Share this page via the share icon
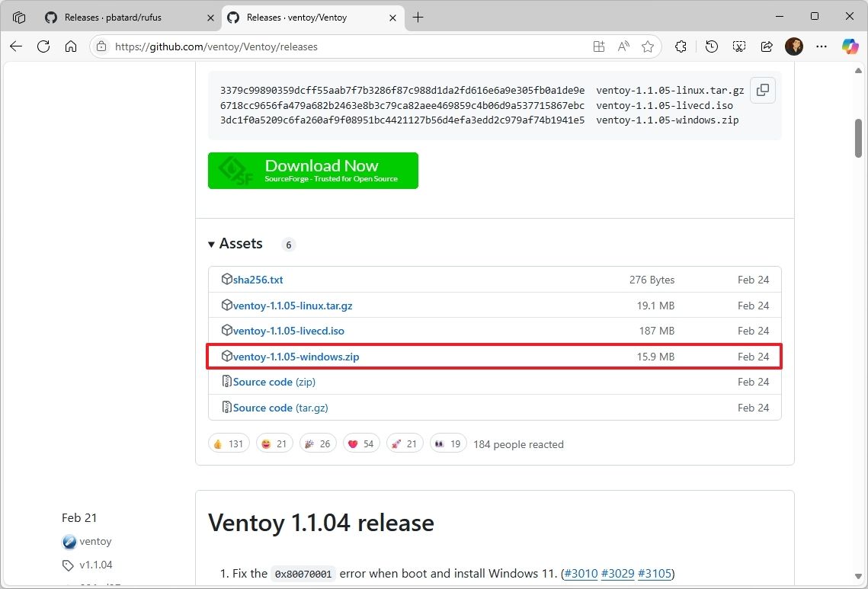Image resolution: width=868 pixels, height=589 pixels. (767, 46)
